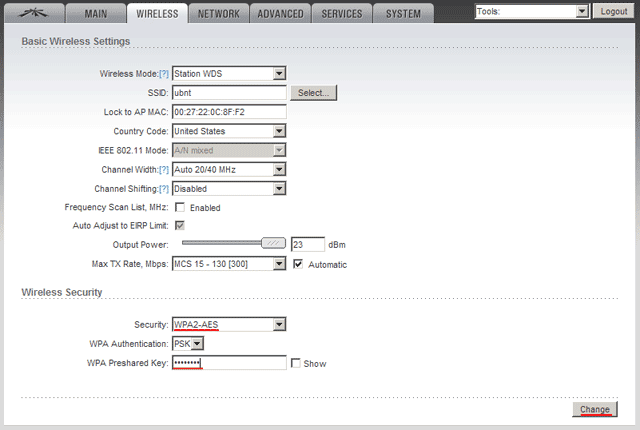Open the Tools dropdown
The width and height of the screenshot is (640, 430).
click(x=532, y=11)
